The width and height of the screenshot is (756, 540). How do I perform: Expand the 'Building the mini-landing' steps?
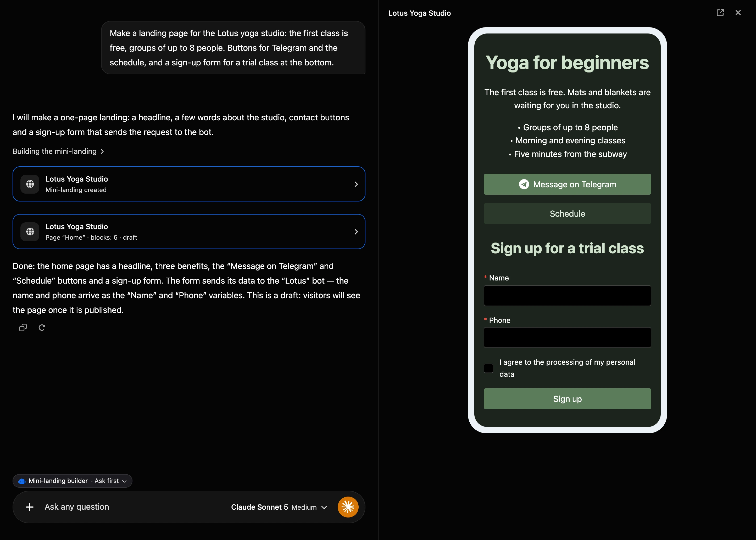click(58, 151)
